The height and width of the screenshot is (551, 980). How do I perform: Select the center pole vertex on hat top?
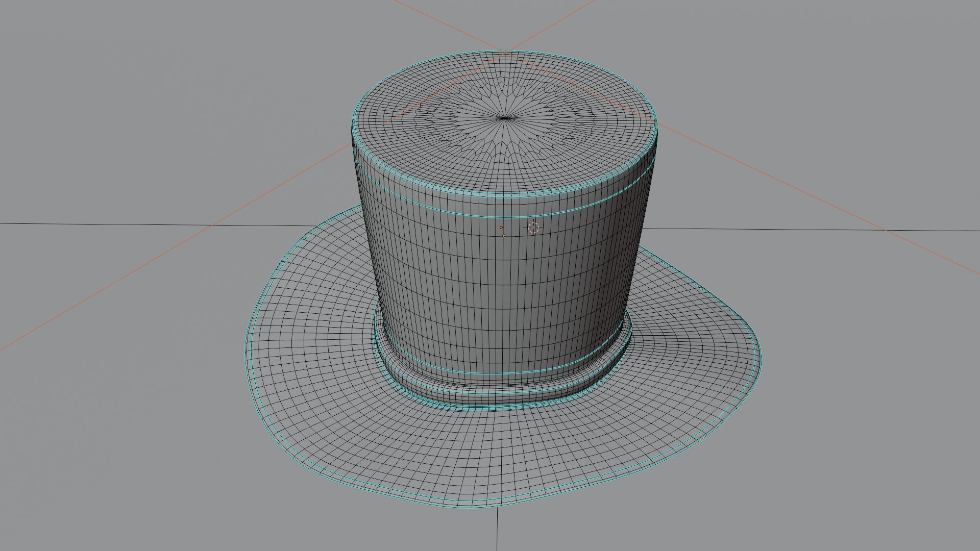[x=504, y=118]
